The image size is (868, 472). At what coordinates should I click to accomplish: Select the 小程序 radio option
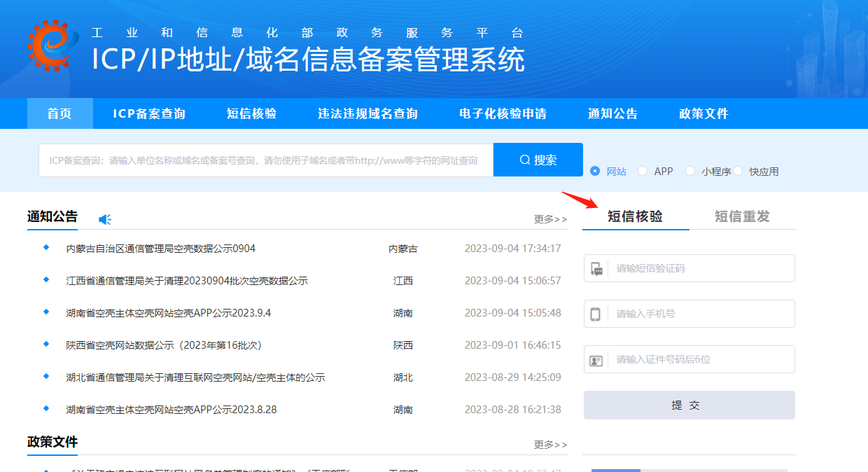[690, 171]
